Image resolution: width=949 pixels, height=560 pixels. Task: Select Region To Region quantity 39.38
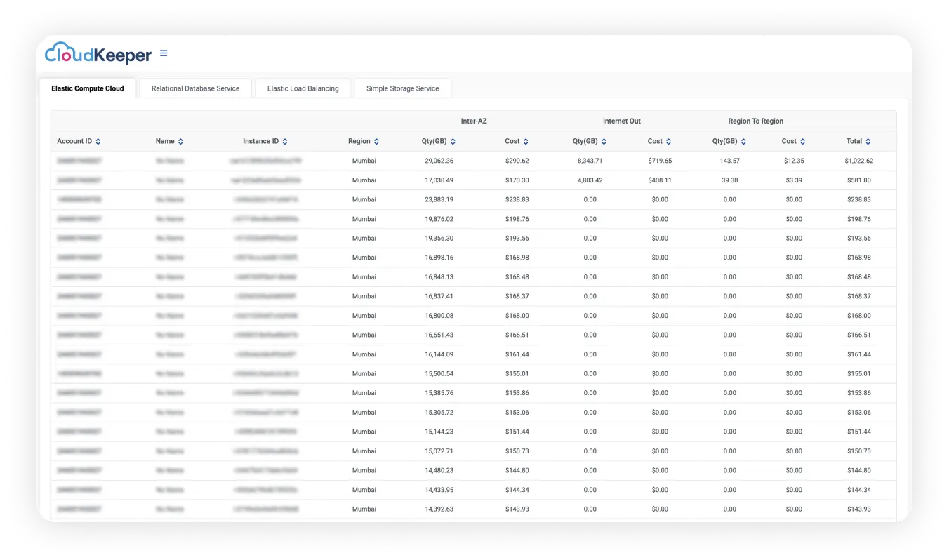click(x=730, y=180)
